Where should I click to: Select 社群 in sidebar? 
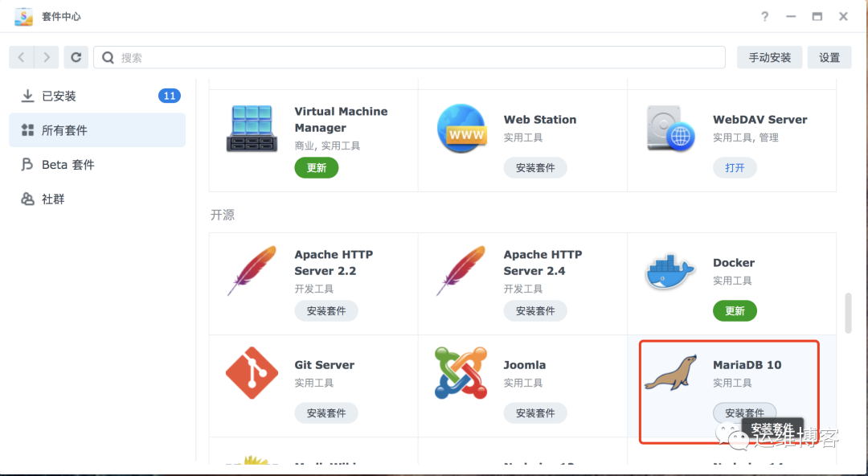coord(97,199)
